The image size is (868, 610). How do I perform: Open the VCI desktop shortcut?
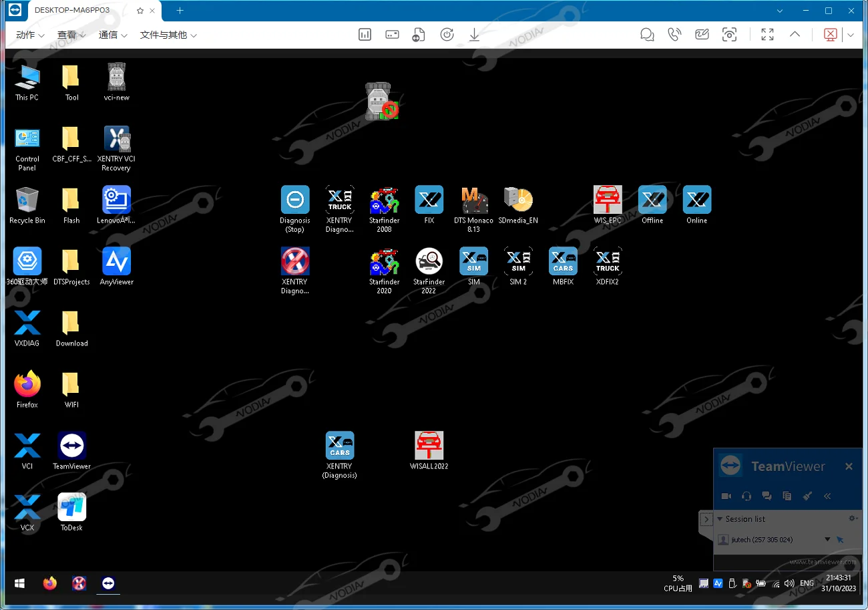27,446
